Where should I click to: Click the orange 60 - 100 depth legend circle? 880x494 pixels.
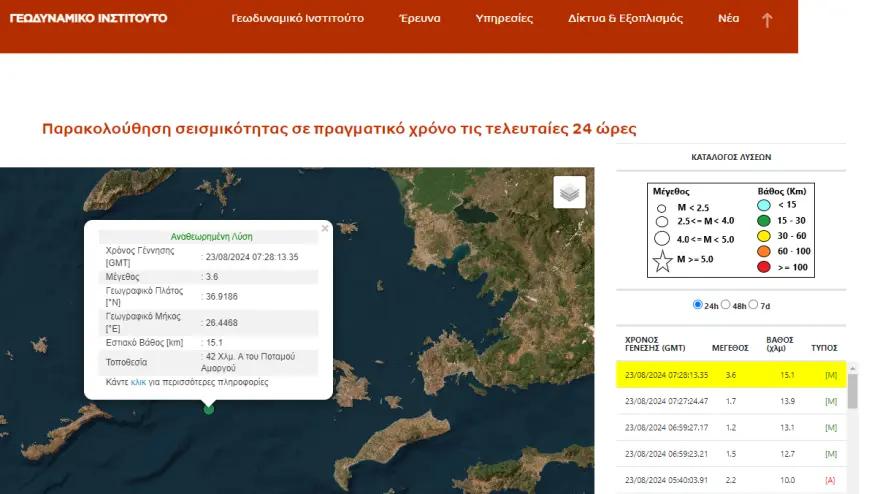(765, 249)
